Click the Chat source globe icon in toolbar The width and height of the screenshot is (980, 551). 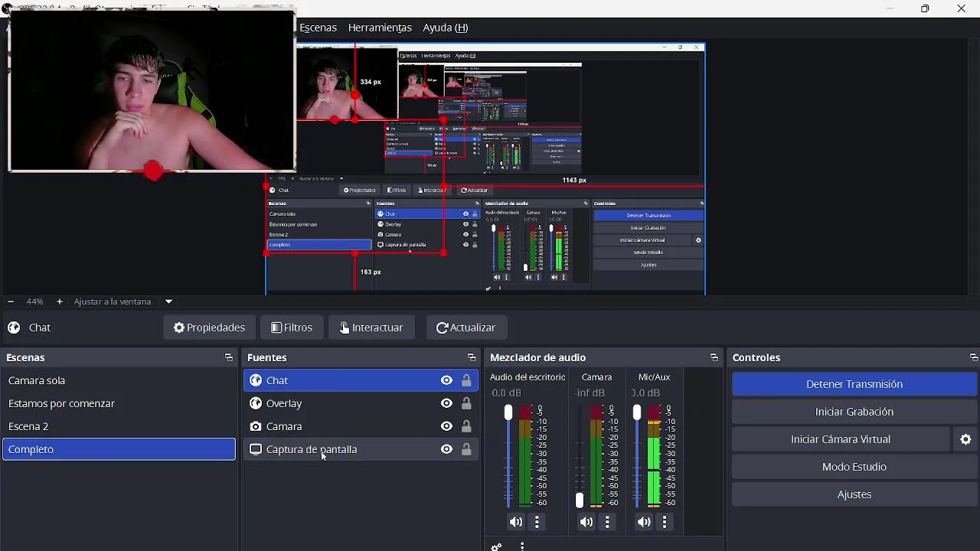tap(14, 328)
